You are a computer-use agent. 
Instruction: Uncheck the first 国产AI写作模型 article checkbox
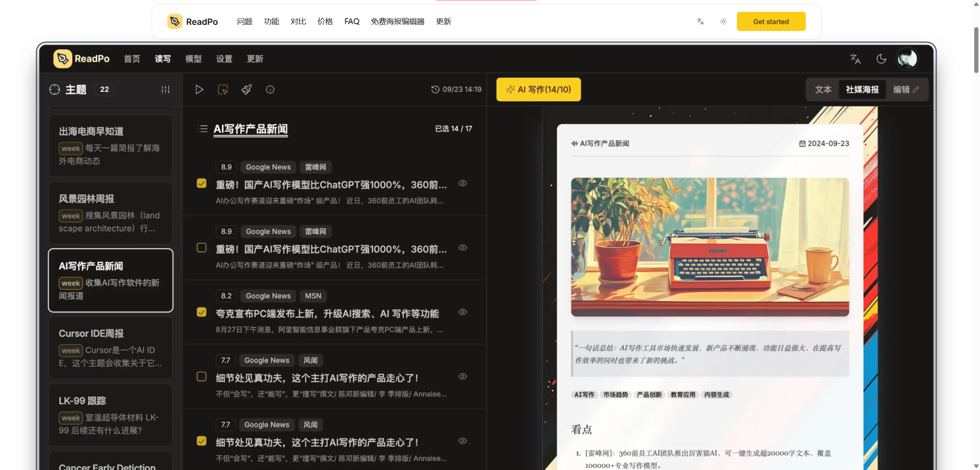tap(201, 183)
